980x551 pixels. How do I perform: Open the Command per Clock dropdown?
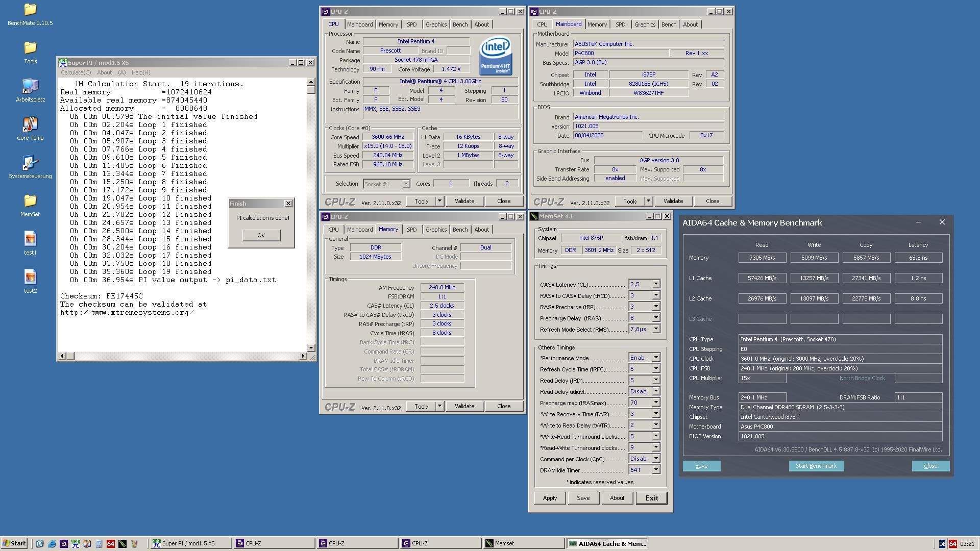[656, 459]
